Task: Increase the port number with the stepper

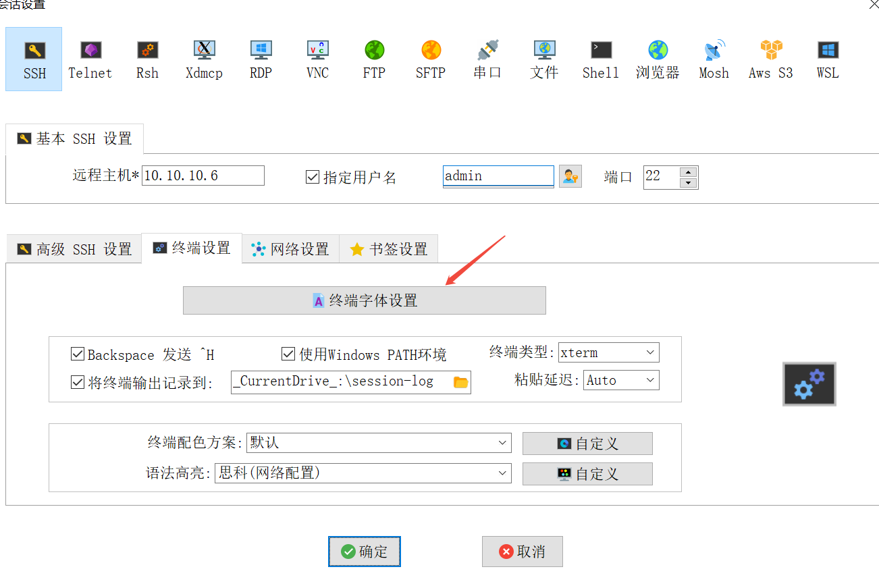Action: pos(689,172)
